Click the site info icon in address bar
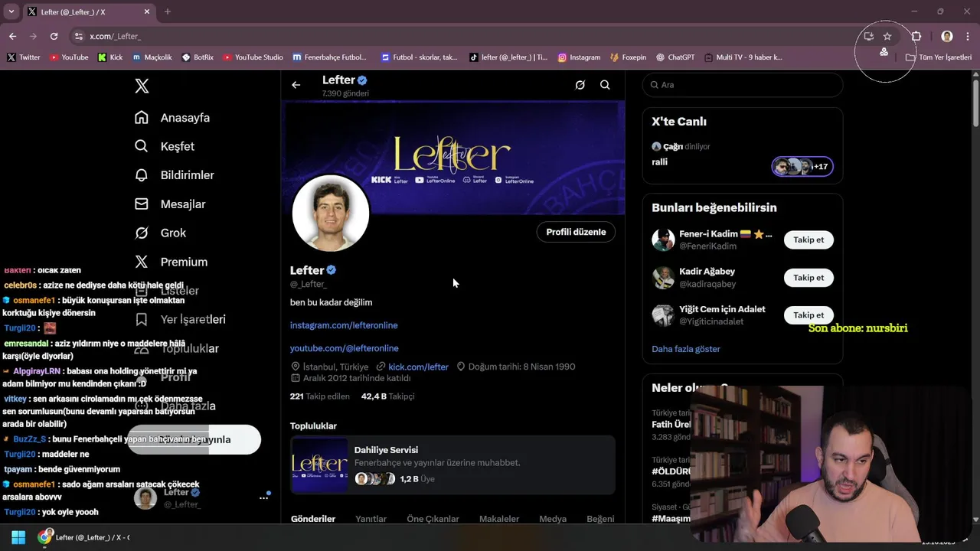980x551 pixels. pyautogui.click(x=78, y=36)
